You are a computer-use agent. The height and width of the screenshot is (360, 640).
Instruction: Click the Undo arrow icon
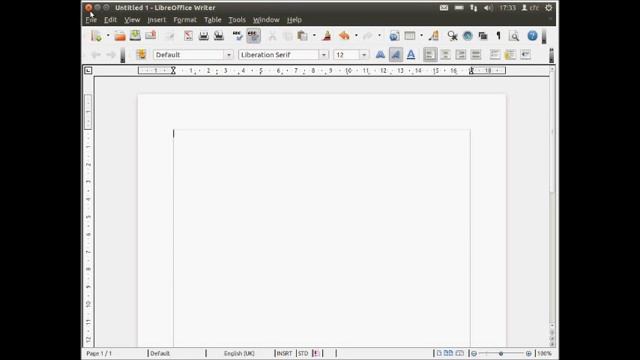tap(344, 36)
